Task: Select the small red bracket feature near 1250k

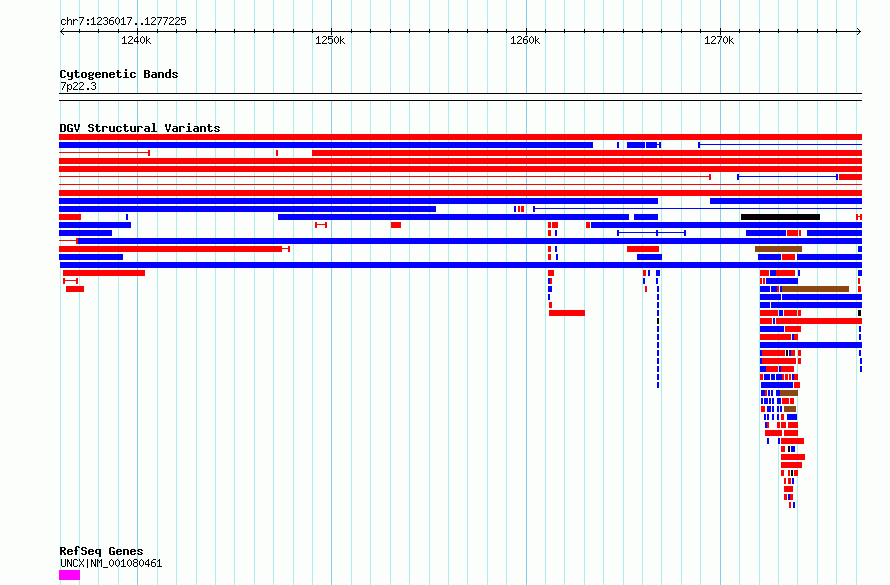Action: tap(321, 225)
